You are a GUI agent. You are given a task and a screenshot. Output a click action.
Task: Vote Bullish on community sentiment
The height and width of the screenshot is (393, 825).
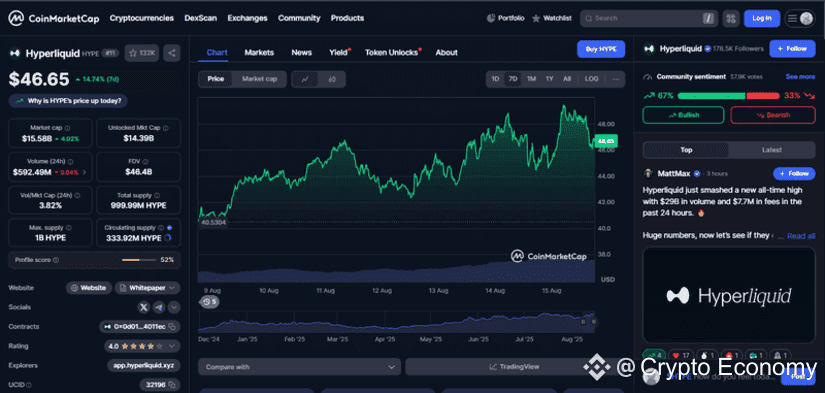click(683, 115)
